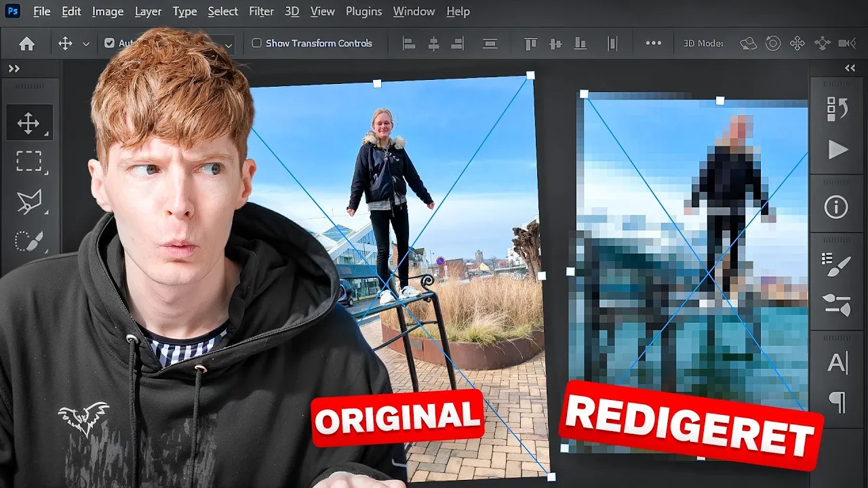Open extra options via the ellipsis button

click(653, 43)
